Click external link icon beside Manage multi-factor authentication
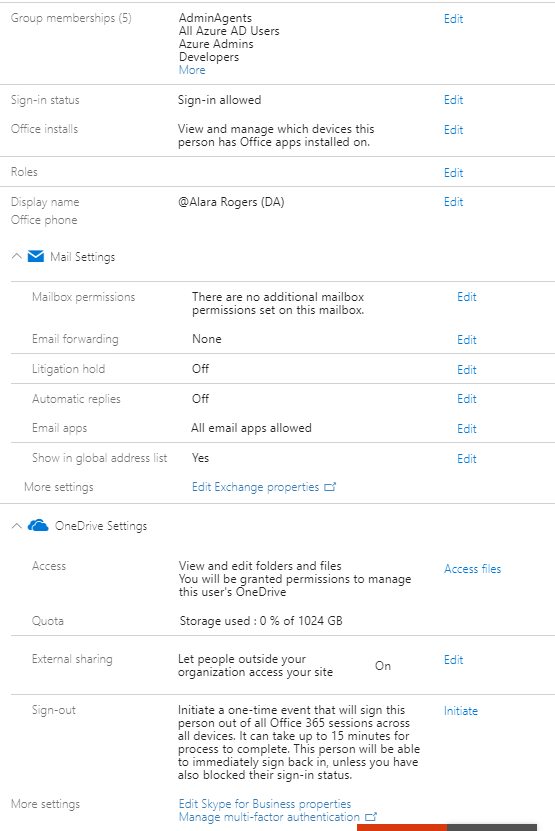The width and height of the screenshot is (555, 831). [x=371, y=817]
